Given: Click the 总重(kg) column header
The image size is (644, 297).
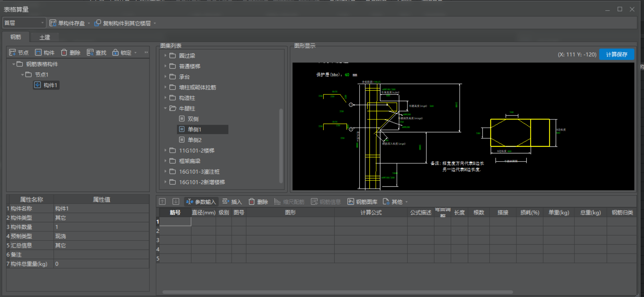Looking at the screenshot, I should coord(591,212).
